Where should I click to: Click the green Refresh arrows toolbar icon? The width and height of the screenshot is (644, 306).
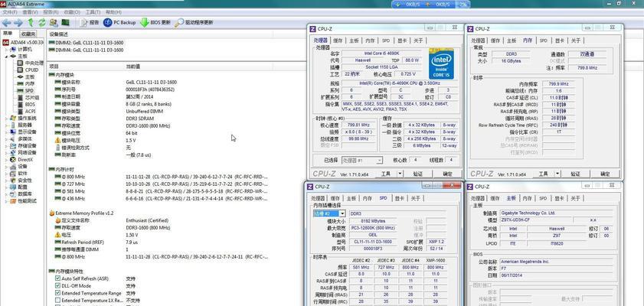click(x=42, y=22)
